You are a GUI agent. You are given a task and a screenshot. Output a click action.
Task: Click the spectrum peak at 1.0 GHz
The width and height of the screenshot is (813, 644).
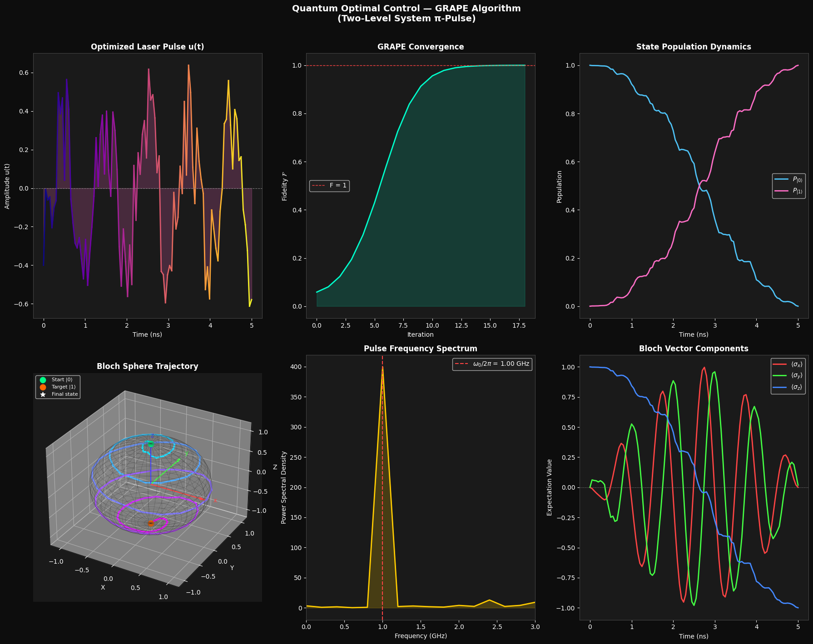click(x=382, y=369)
